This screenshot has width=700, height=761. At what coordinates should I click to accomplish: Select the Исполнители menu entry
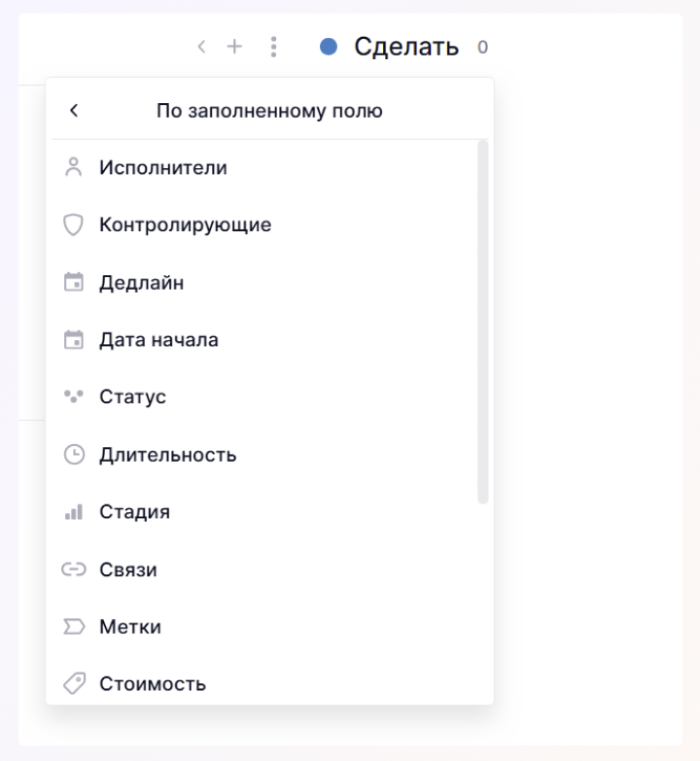pyautogui.click(x=163, y=167)
